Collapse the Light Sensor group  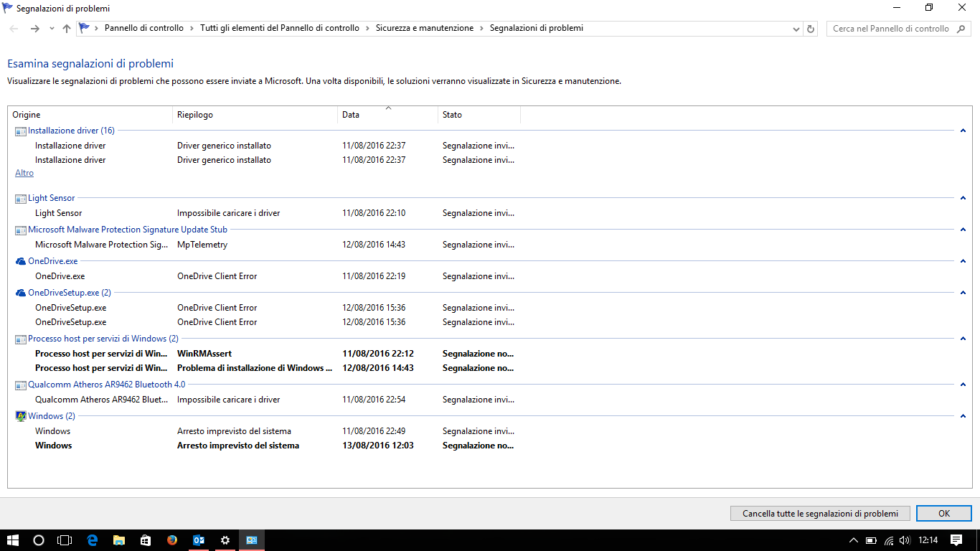963,198
